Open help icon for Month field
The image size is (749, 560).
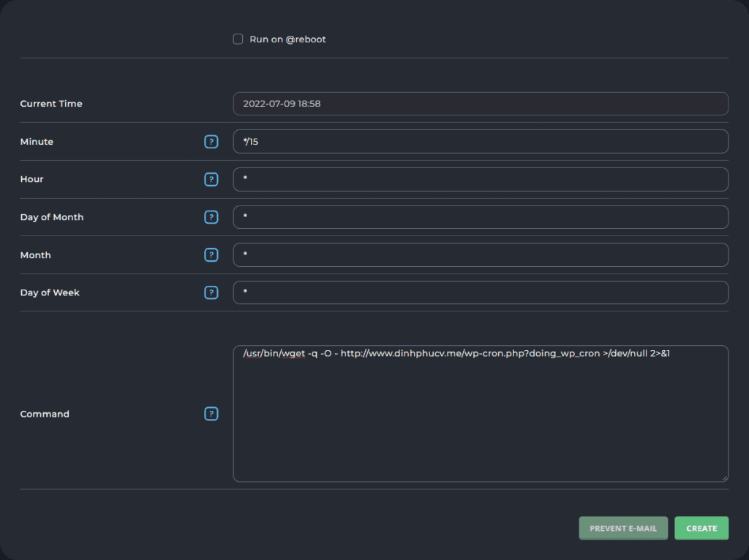211,255
